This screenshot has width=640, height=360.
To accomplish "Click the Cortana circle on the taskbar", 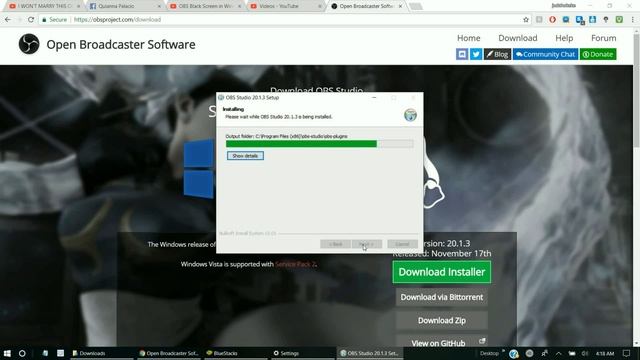I will click(22, 353).
